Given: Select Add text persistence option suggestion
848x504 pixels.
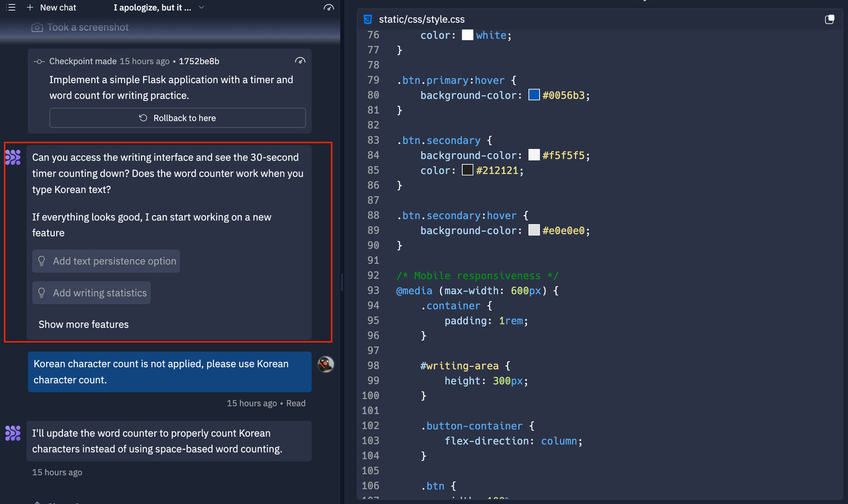Looking at the screenshot, I should click(x=106, y=261).
